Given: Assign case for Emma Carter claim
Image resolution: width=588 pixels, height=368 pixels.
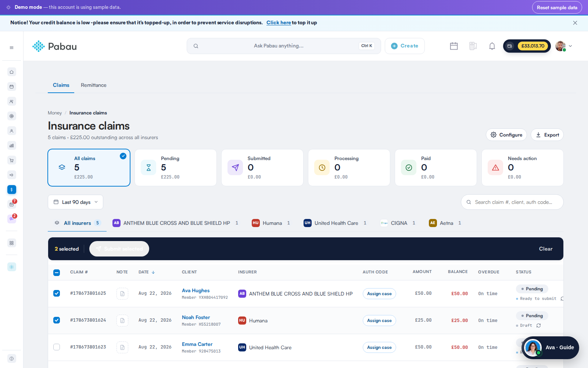Looking at the screenshot, I should point(379,347).
